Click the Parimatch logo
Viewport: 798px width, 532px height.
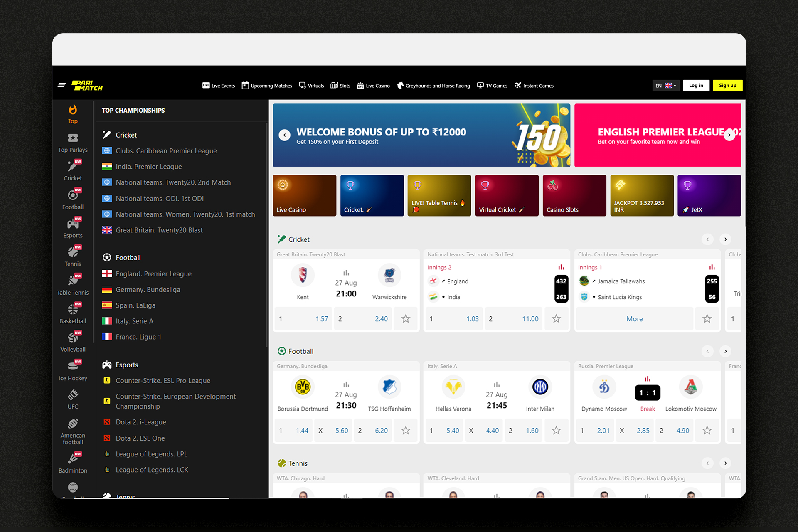[x=87, y=85]
